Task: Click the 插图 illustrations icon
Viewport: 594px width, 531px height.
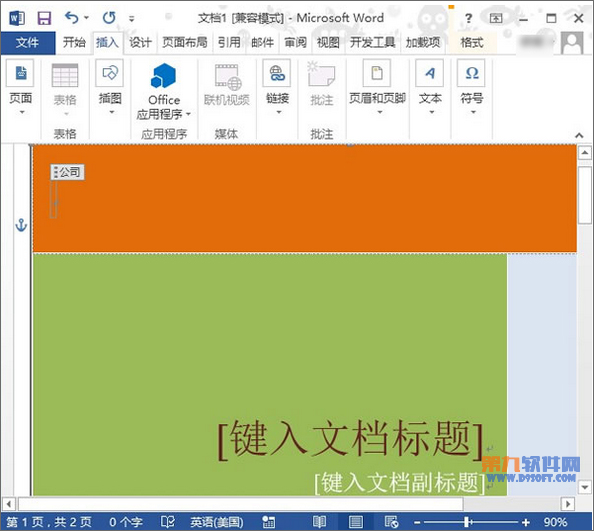Action: pos(109,73)
